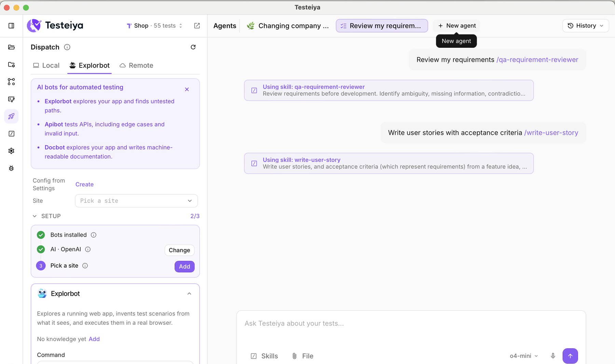Switch to the Remote tab

(x=136, y=66)
